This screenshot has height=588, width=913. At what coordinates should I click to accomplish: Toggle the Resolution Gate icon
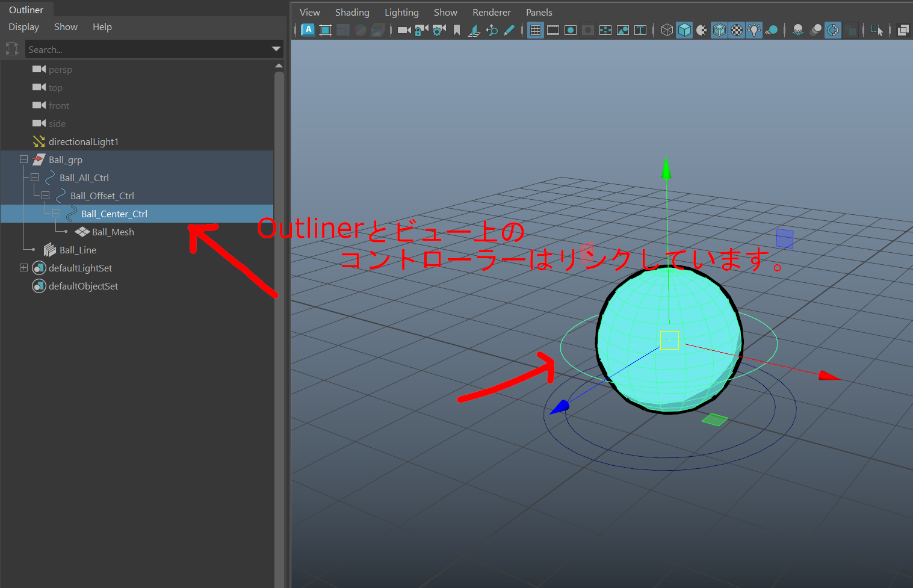[x=571, y=30]
